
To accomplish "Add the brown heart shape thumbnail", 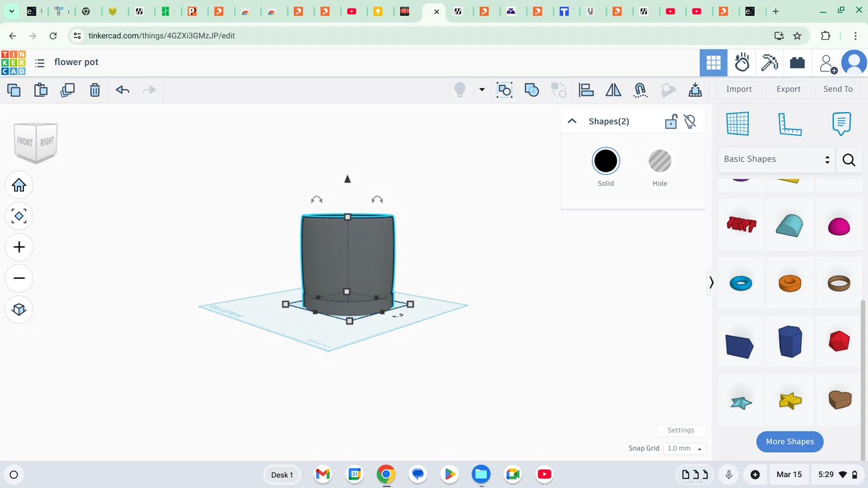I will pos(839,400).
